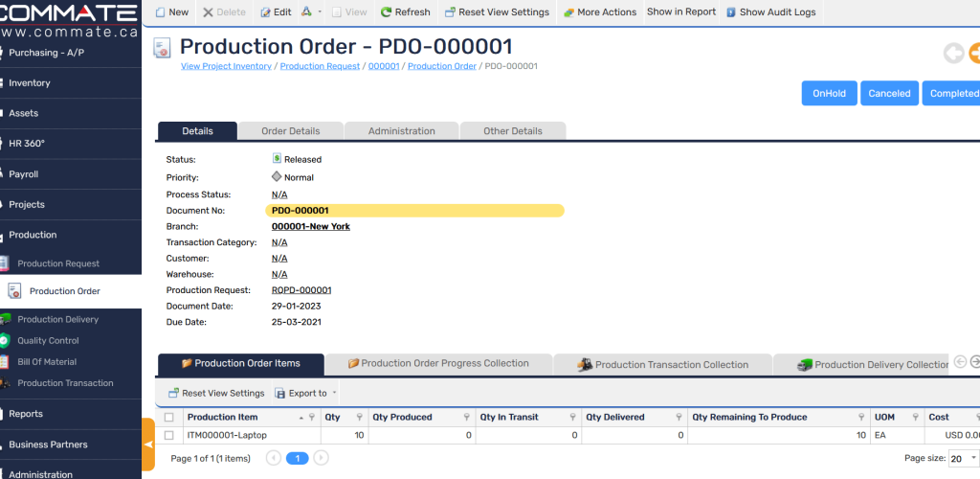Open the Export to dropdown

click(306, 394)
